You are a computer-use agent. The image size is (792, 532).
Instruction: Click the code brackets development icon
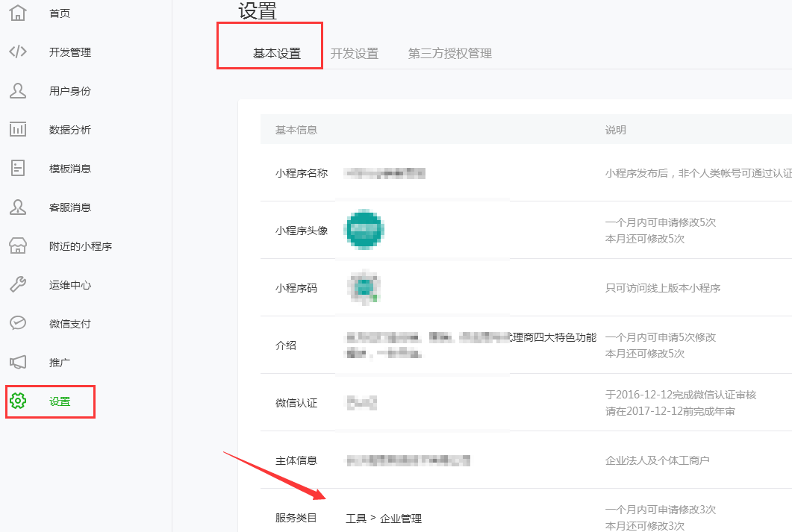(x=18, y=52)
